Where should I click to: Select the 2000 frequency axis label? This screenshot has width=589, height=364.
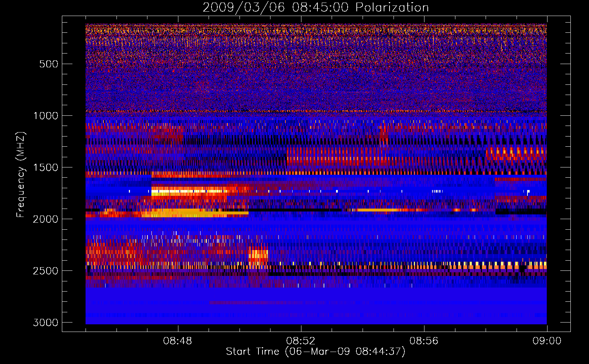(x=46, y=219)
